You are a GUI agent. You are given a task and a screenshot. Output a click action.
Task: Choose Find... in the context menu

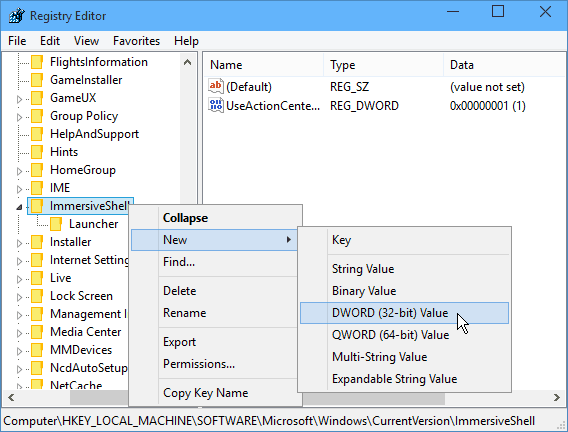click(x=216, y=262)
